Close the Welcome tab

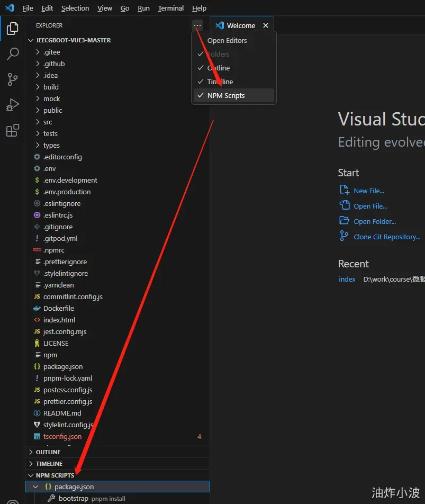(266, 25)
